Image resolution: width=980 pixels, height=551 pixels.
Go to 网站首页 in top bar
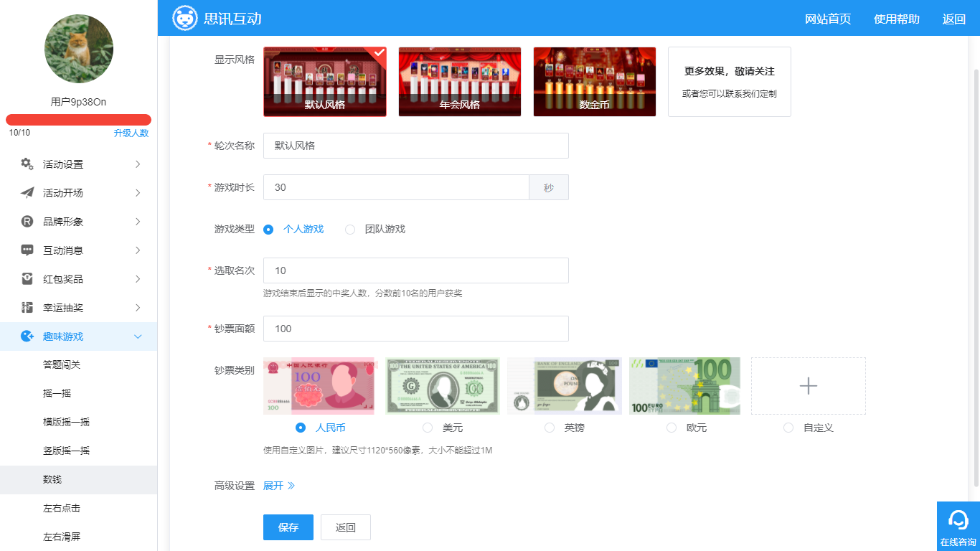click(x=828, y=19)
